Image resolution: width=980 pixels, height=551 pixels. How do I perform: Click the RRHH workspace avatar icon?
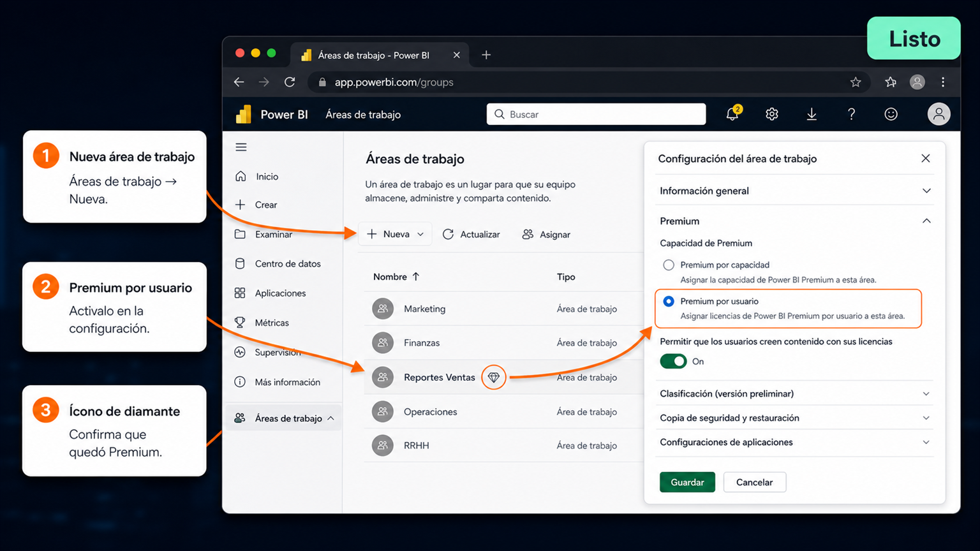coord(383,445)
